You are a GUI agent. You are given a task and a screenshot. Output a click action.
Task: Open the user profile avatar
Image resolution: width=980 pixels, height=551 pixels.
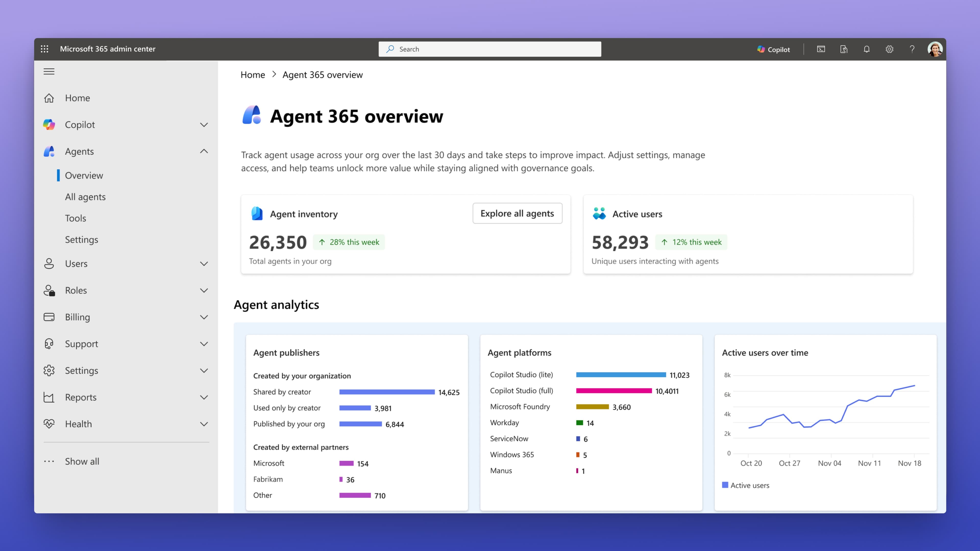[935, 49]
